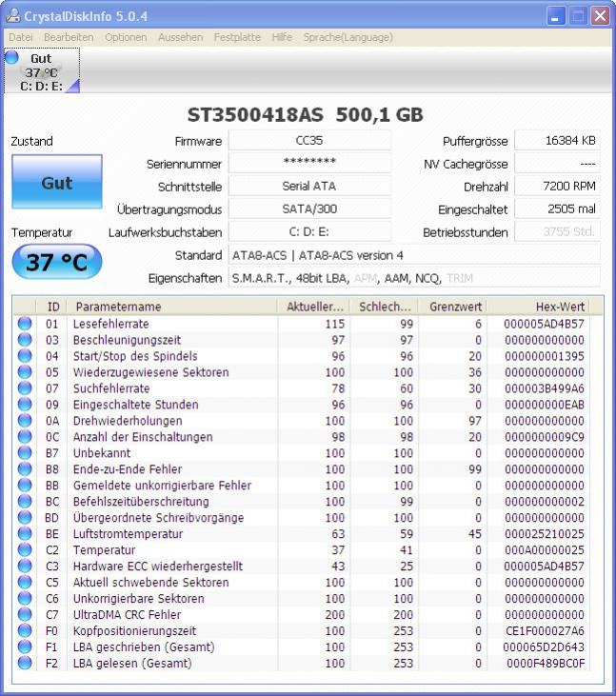Click the Aktueller... column header
Image resolution: width=616 pixels, height=696 pixels.
(314, 307)
